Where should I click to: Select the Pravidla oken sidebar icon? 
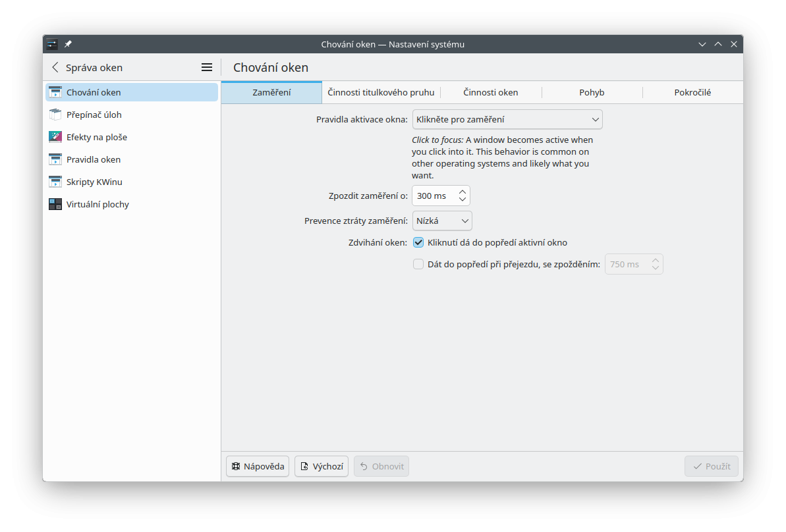(55, 159)
